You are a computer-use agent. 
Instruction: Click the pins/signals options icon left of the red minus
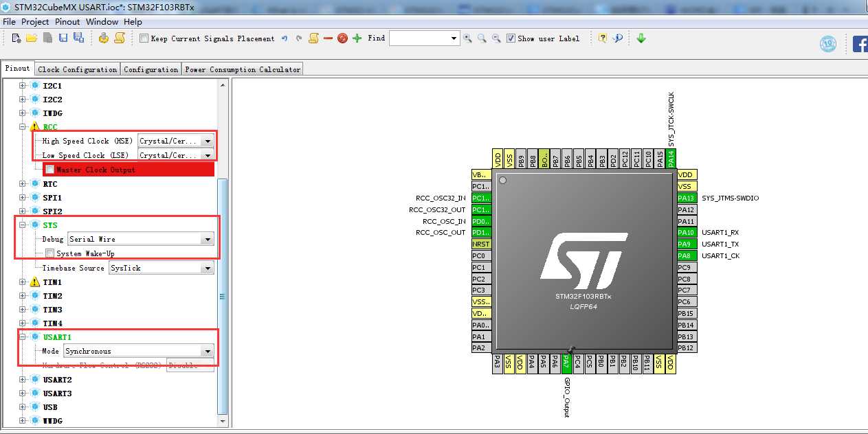pyautogui.click(x=313, y=38)
